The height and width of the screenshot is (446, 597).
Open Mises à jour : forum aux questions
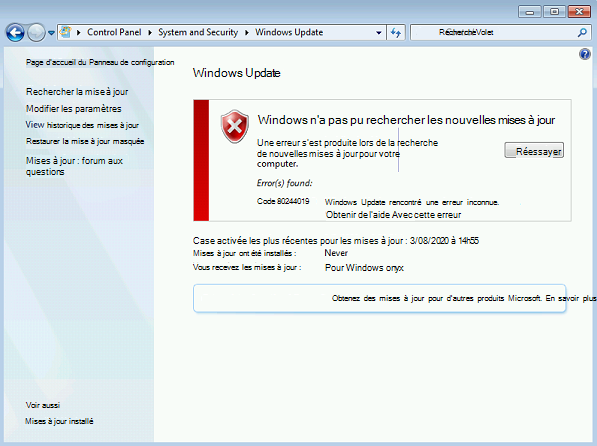point(74,166)
